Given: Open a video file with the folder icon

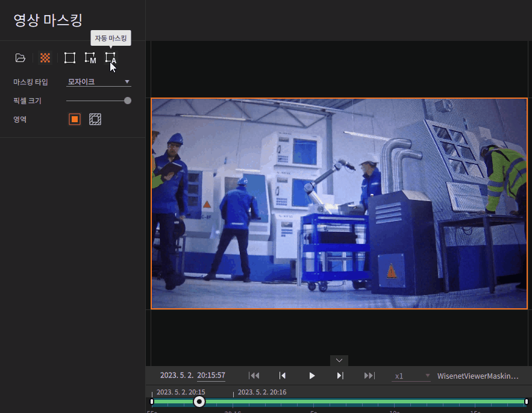Looking at the screenshot, I should 20,58.
